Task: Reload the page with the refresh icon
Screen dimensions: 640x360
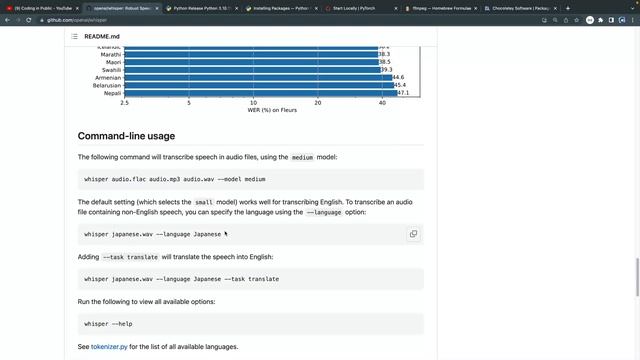Action: click(x=29, y=20)
